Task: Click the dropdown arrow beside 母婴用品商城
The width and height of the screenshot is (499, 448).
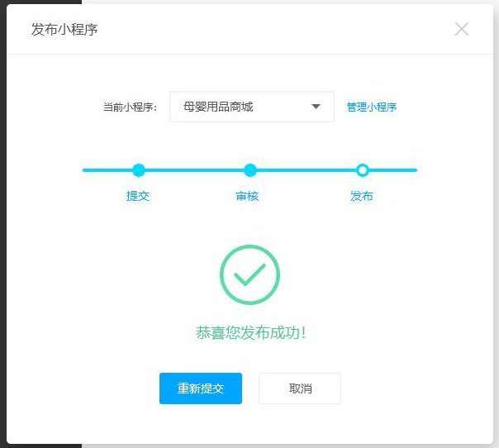Action: tap(316, 107)
